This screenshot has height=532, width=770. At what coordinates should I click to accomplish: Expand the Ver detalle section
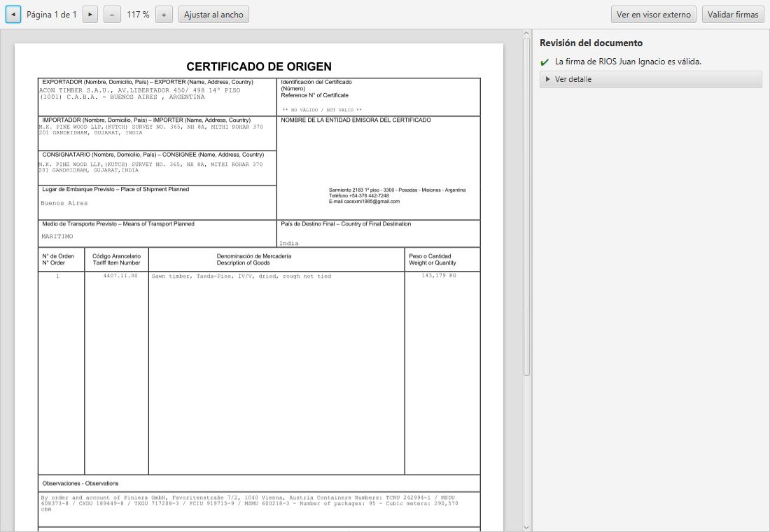coord(651,79)
